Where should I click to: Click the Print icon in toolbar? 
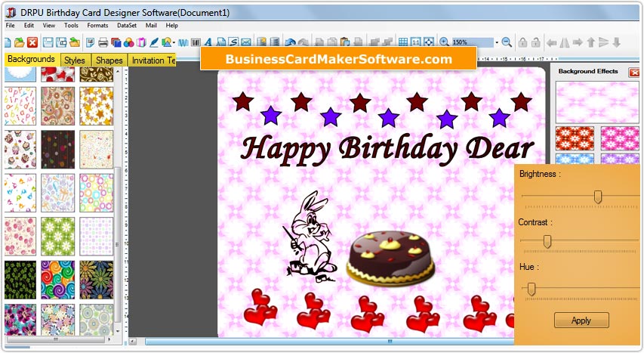point(103,42)
